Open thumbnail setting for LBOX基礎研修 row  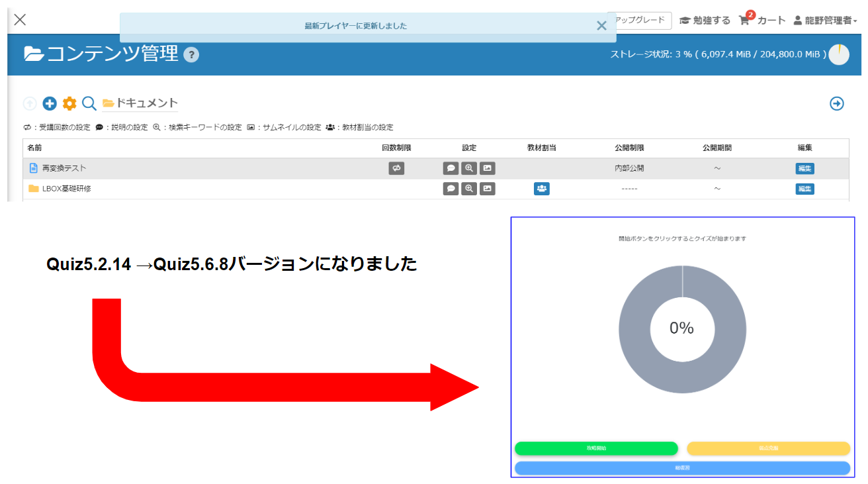click(x=488, y=189)
